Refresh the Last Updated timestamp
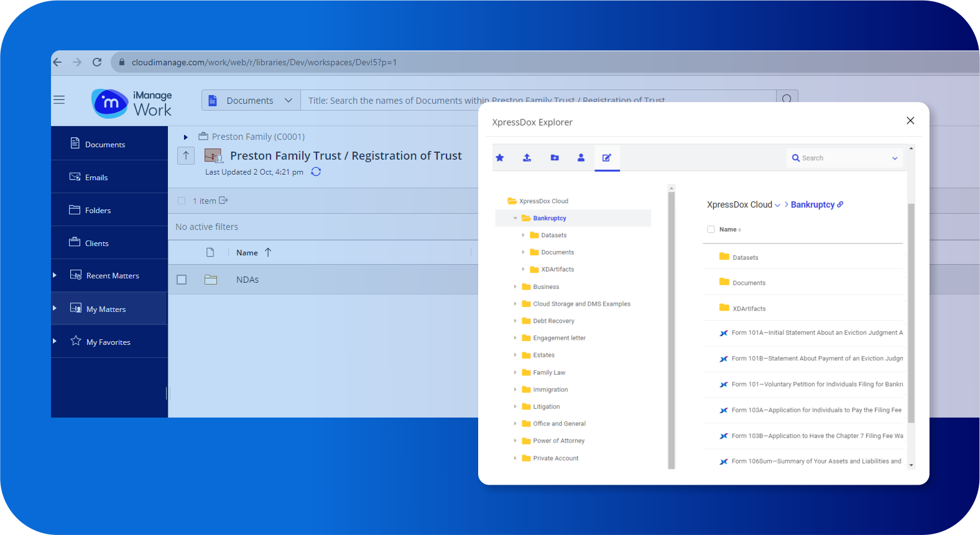 point(316,171)
